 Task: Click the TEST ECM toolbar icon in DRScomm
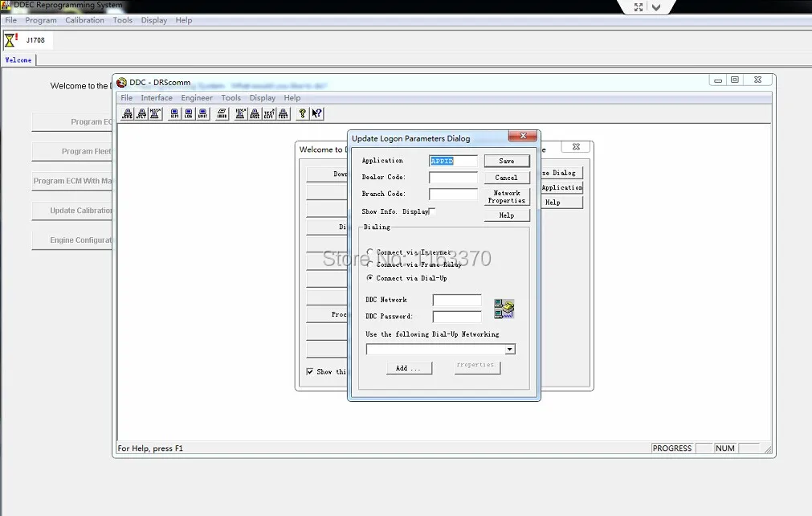(269, 114)
